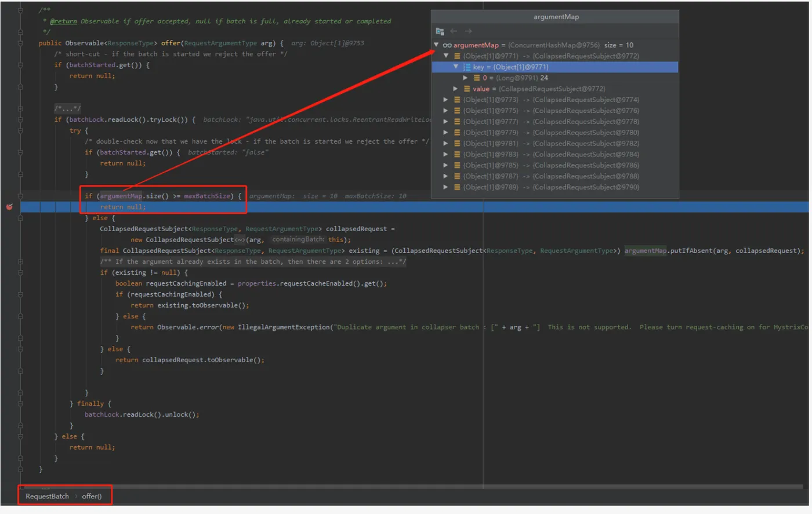Click the first toolbar icon in argumentMap popup
Screen dimensions: 812x514
440,31
